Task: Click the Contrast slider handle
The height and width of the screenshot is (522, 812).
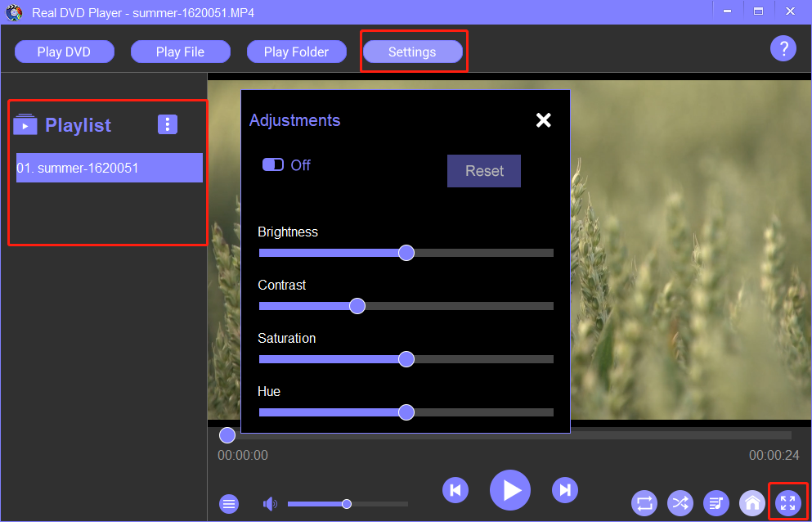Action: point(357,306)
